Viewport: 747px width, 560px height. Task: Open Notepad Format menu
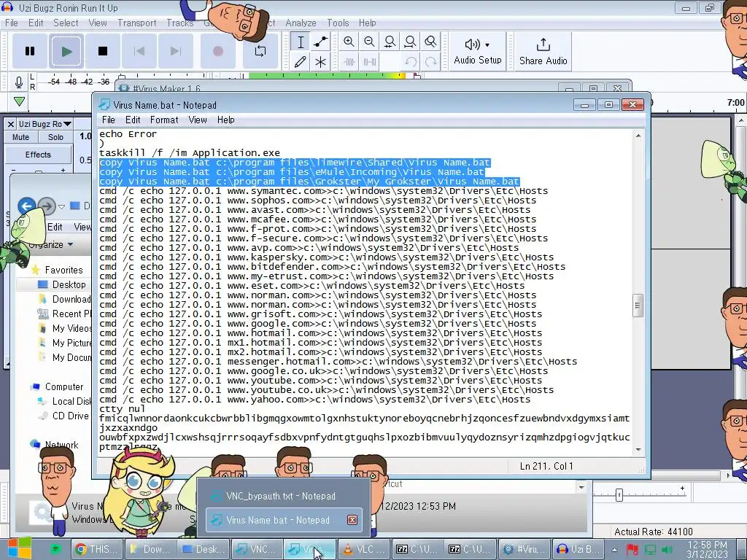[x=164, y=120]
